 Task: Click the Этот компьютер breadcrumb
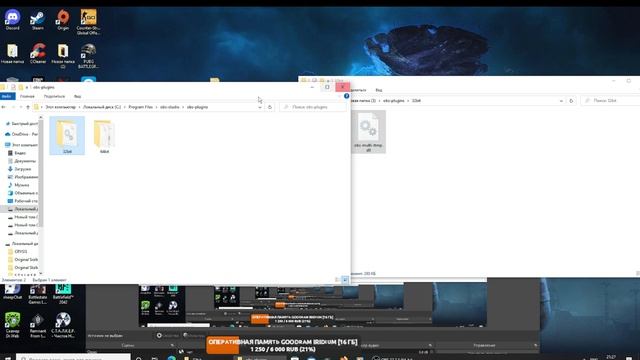pyautogui.click(x=60, y=107)
